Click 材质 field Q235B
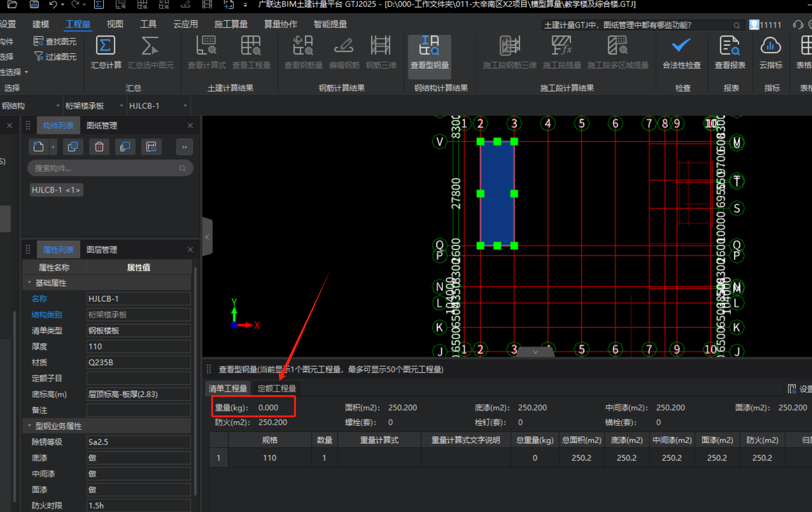The height and width of the screenshot is (512, 812). click(x=139, y=363)
